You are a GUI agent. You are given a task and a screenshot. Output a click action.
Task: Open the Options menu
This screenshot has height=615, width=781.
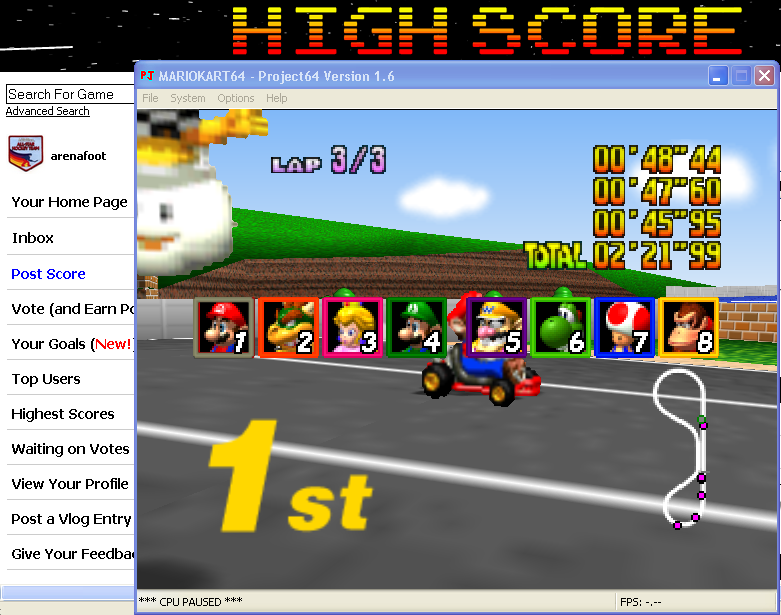236,98
